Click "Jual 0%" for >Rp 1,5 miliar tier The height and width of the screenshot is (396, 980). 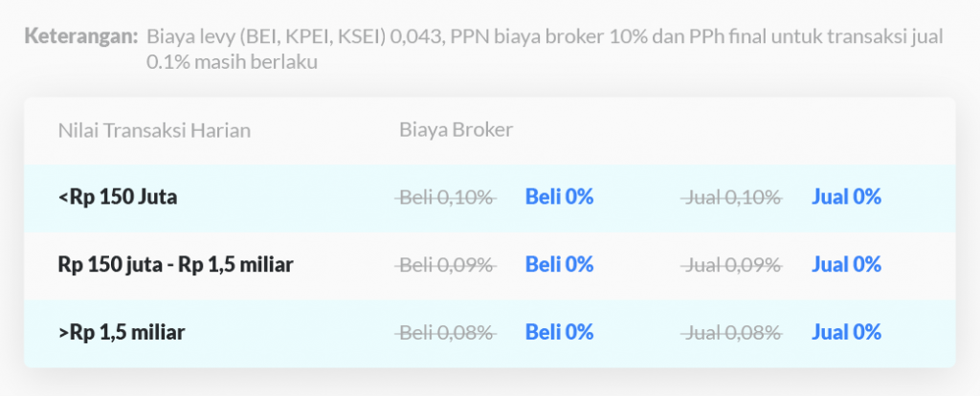[846, 332]
